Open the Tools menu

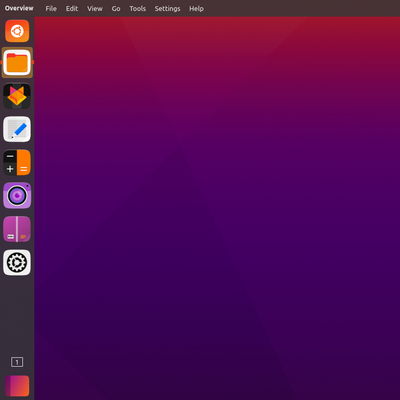(137, 9)
